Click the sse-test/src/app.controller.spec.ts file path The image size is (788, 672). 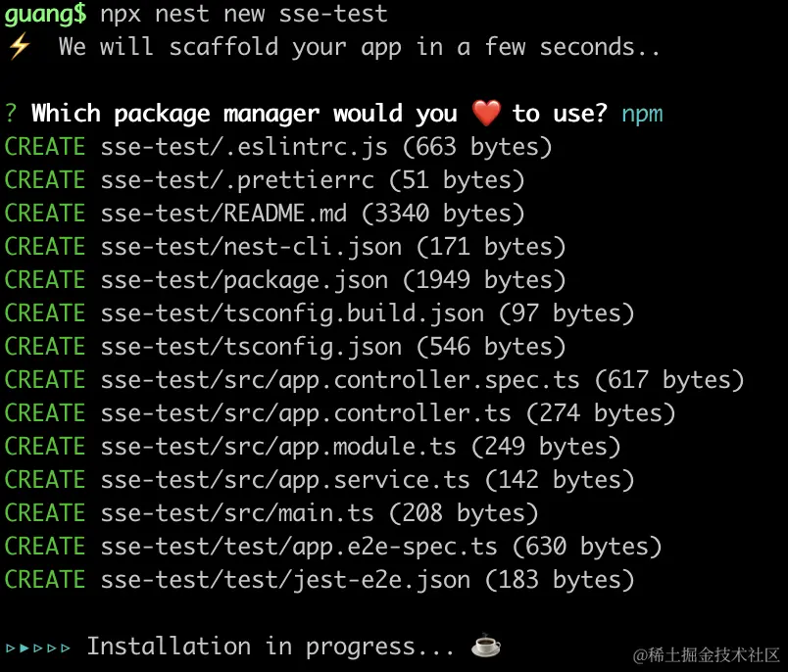coord(340,380)
